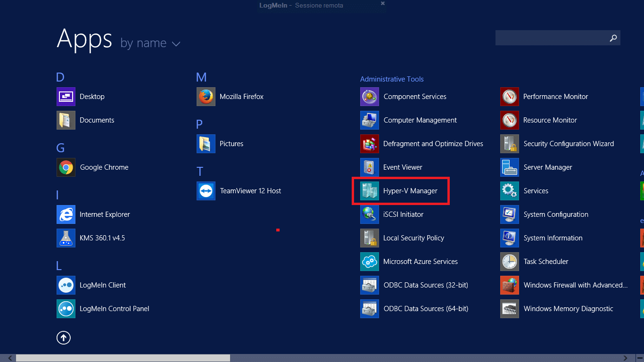Select the 'Resource Monitor' label text
This screenshot has width=644, height=362.
550,120
